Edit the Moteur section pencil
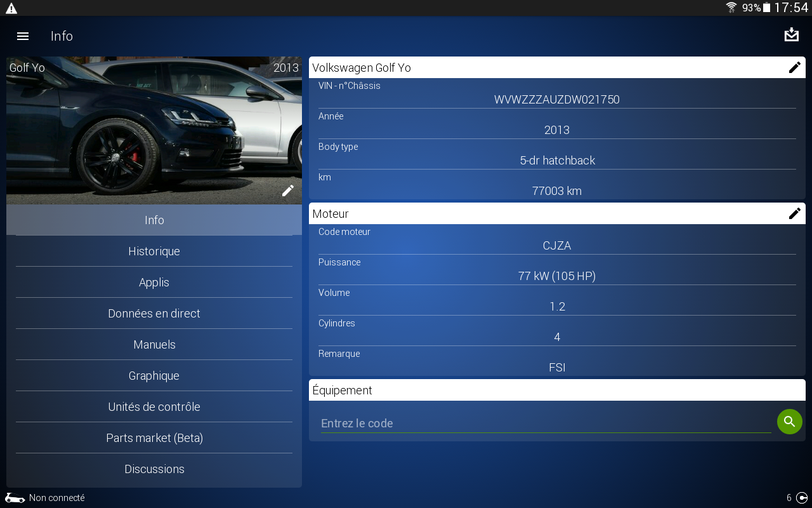Viewport: 812px width, 508px height. point(794,213)
